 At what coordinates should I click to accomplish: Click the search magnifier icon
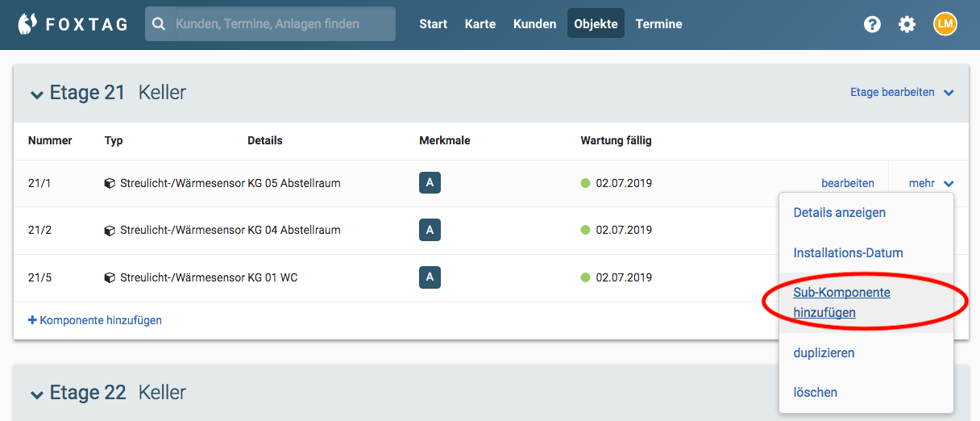tap(159, 24)
